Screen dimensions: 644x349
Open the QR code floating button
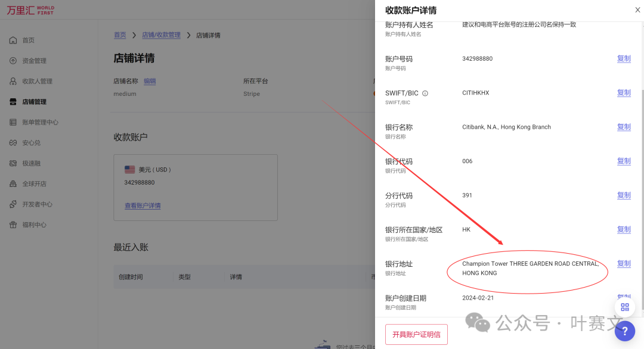[624, 307]
